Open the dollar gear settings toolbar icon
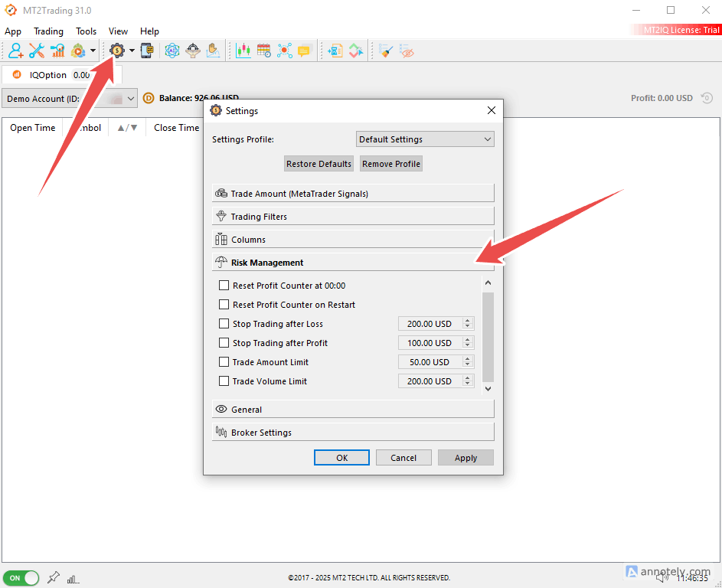 pos(117,51)
